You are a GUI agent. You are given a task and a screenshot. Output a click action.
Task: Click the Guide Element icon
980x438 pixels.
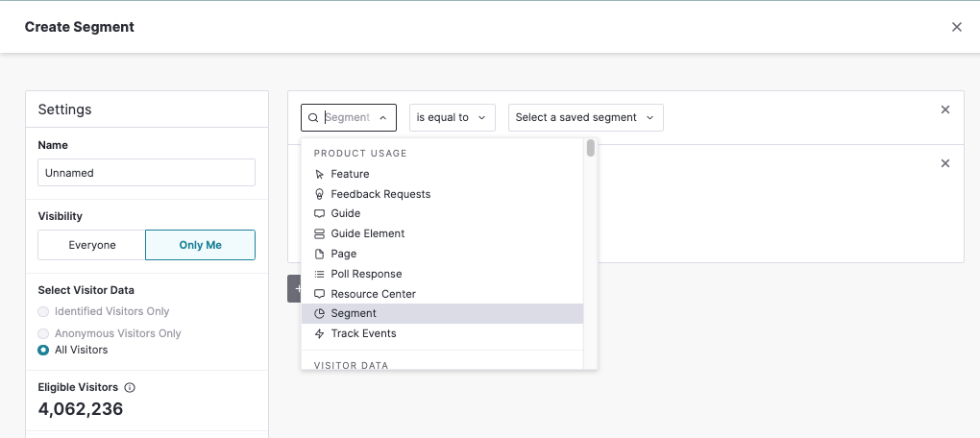point(320,233)
